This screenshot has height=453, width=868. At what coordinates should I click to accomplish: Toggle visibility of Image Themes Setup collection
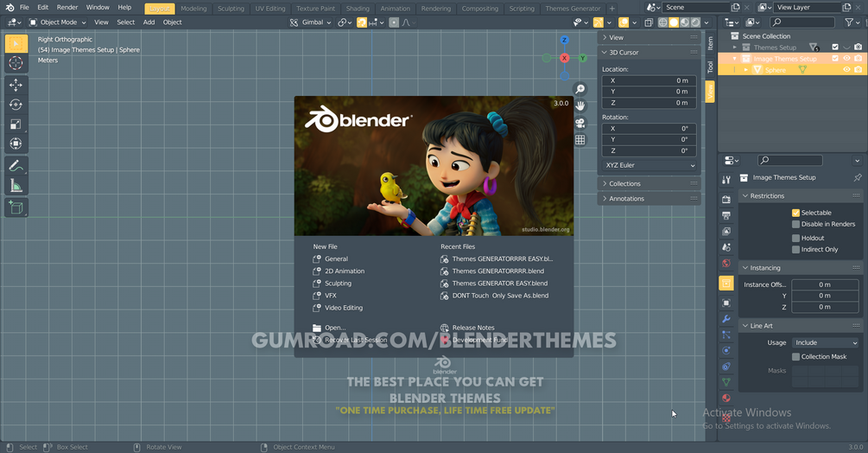(846, 59)
